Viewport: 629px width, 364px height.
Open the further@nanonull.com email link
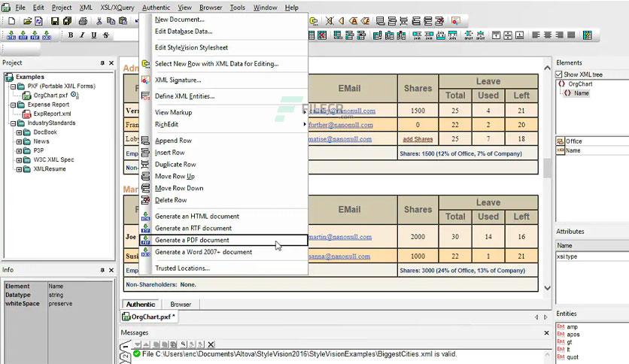[x=341, y=125]
